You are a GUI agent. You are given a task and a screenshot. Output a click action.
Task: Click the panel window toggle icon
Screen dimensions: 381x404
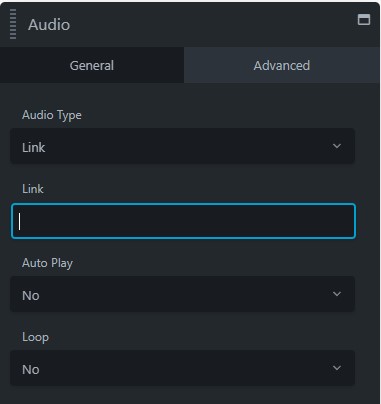364,20
